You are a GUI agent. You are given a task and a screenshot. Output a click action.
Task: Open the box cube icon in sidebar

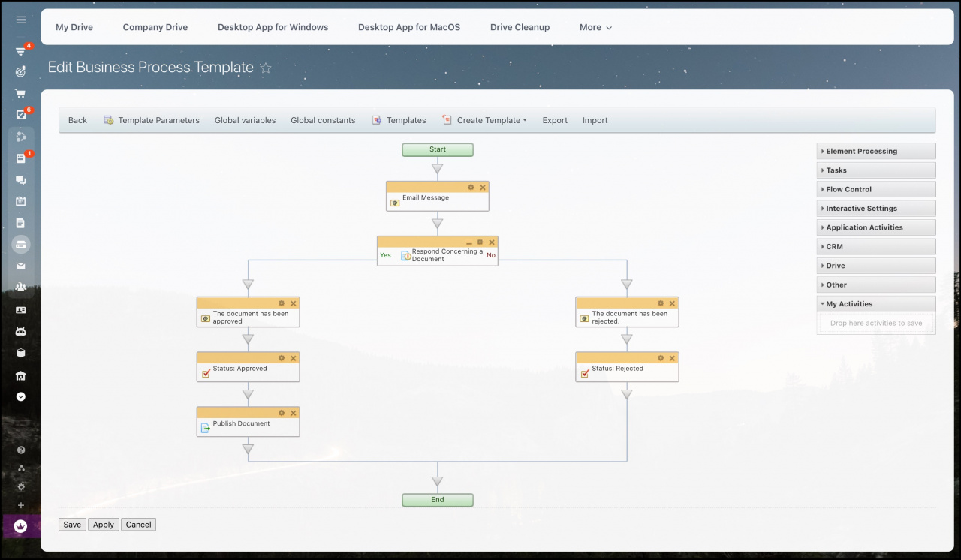[21, 353]
